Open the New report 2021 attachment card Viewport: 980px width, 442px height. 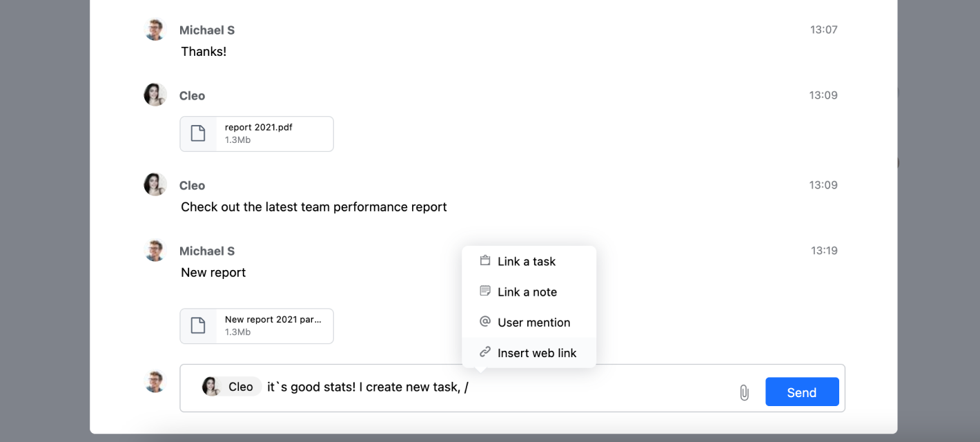coord(257,326)
